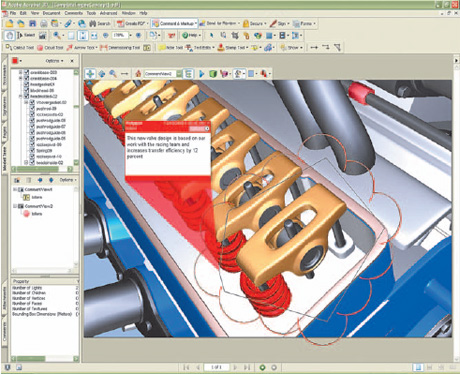Open the Document menu

pos(51,13)
